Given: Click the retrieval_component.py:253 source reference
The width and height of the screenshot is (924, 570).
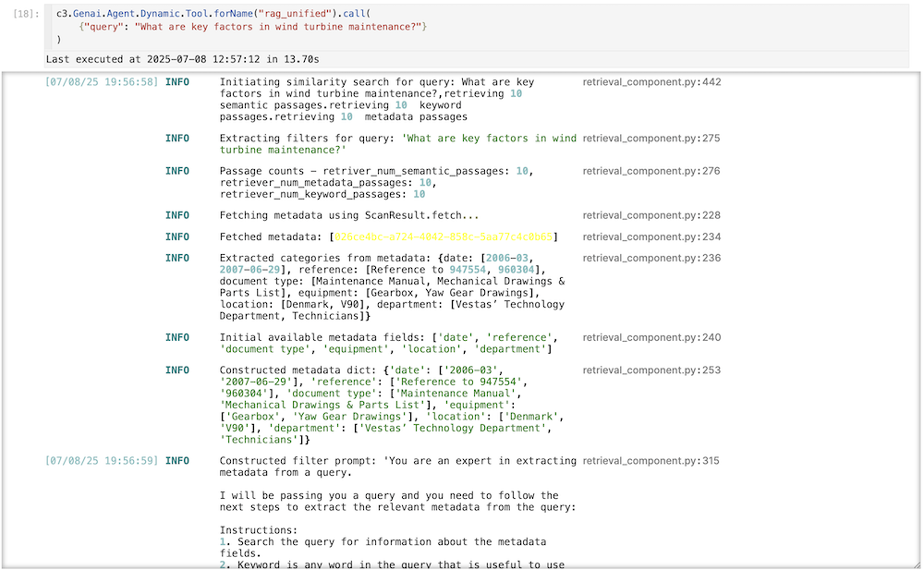Looking at the screenshot, I should tap(651, 370).
